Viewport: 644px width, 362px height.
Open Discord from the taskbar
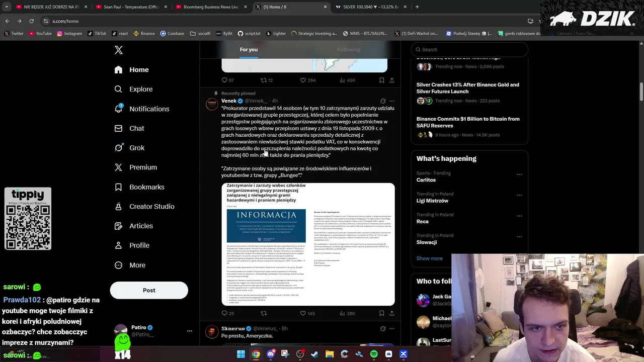coord(271,354)
